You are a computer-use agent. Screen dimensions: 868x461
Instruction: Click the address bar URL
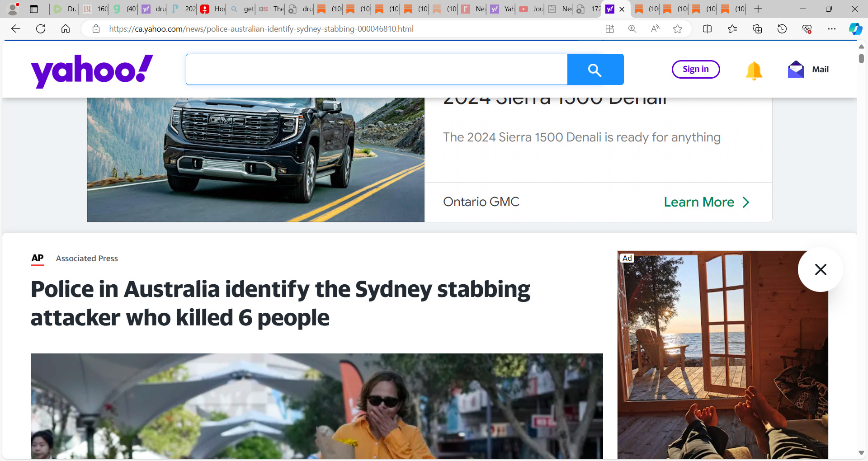click(x=261, y=29)
